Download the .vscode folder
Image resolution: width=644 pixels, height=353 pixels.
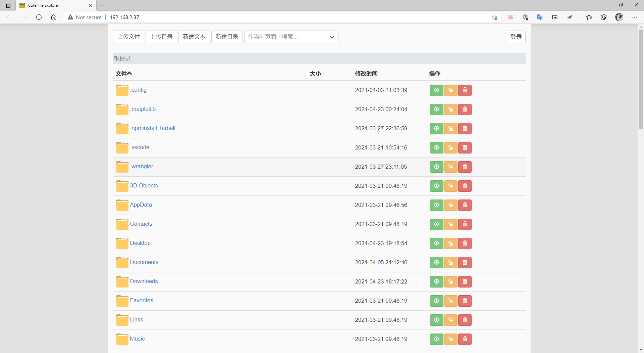(436, 147)
